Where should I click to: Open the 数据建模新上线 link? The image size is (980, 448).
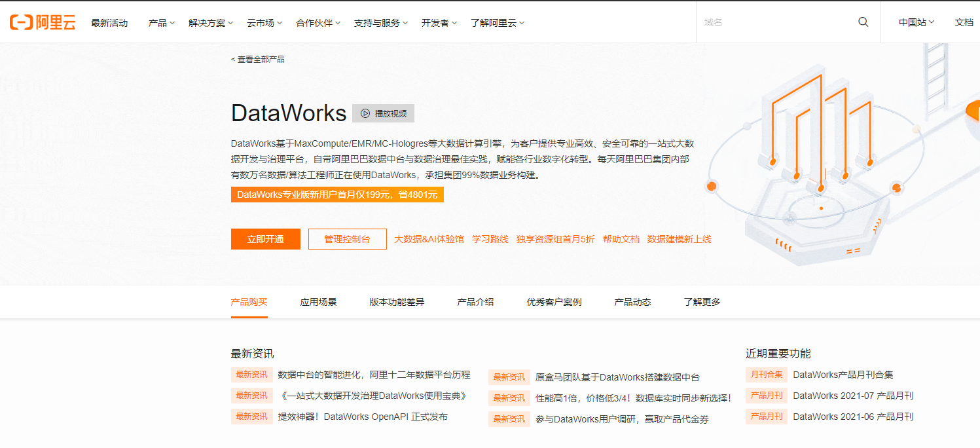(x=680, y=239)
